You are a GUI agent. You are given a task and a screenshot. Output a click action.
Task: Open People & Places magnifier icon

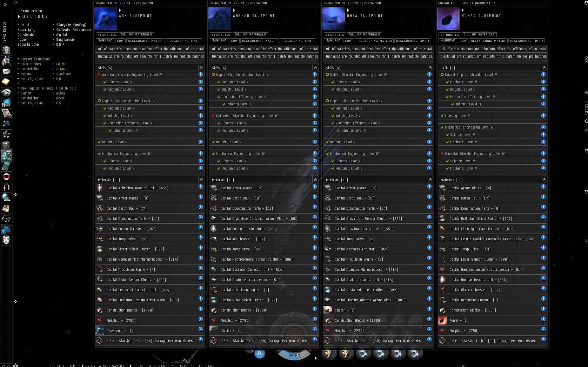(x=6, y=61)
